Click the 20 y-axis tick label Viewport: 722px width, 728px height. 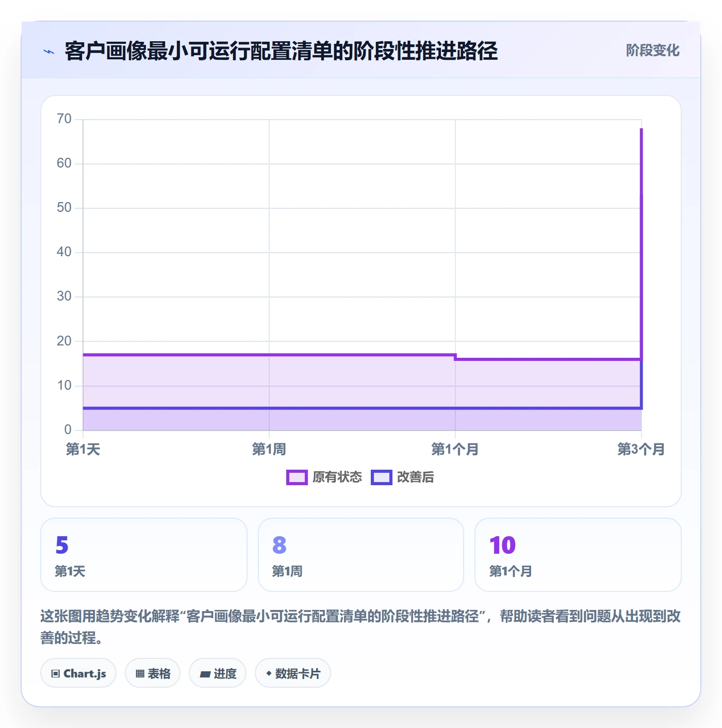[64, 341]
